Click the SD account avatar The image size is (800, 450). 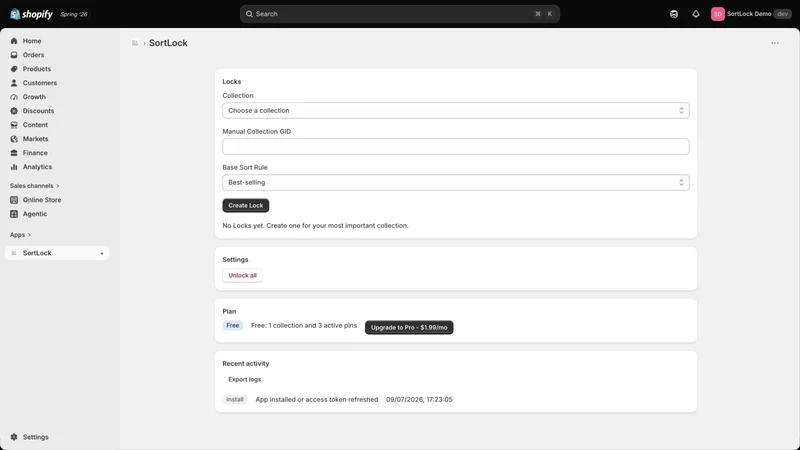717,14
